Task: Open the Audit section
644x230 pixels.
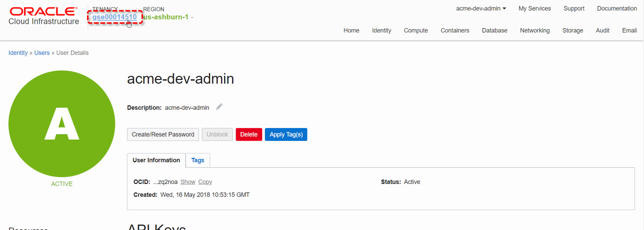Action: click(x=602, y=31)
